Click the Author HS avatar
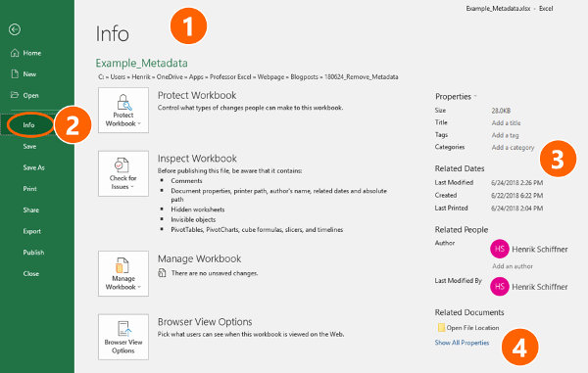 tap(500, 249)
